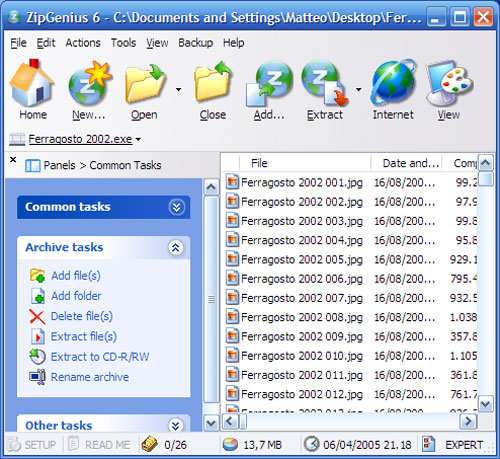Image resolution: width=500 pixels, height=459 pixels.
Task: Extract the archive using the Extract icon
Action: [325, 83]
